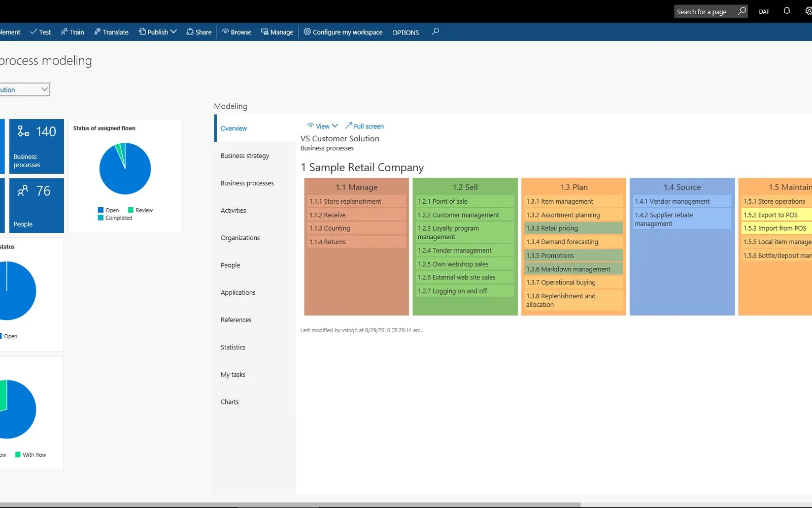This screenshot has height=508, width=812.
Task: Click the Status of assigned flows pie chart
Action: (125, 169)
